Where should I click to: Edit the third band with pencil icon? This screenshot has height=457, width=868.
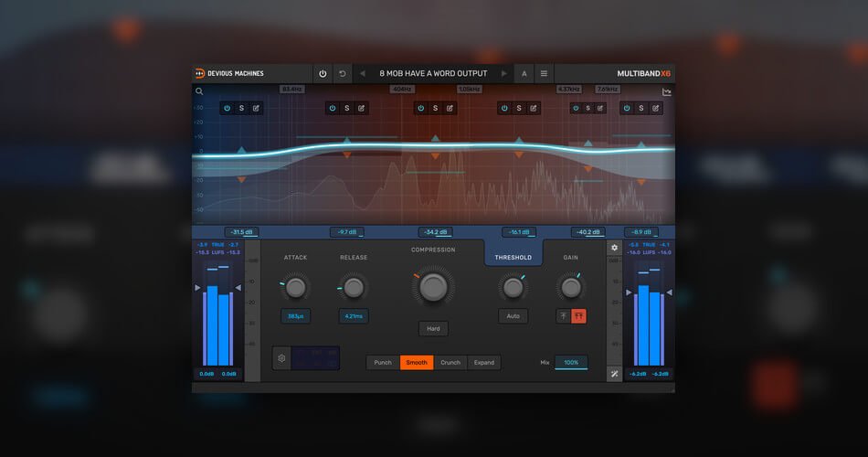450,109
